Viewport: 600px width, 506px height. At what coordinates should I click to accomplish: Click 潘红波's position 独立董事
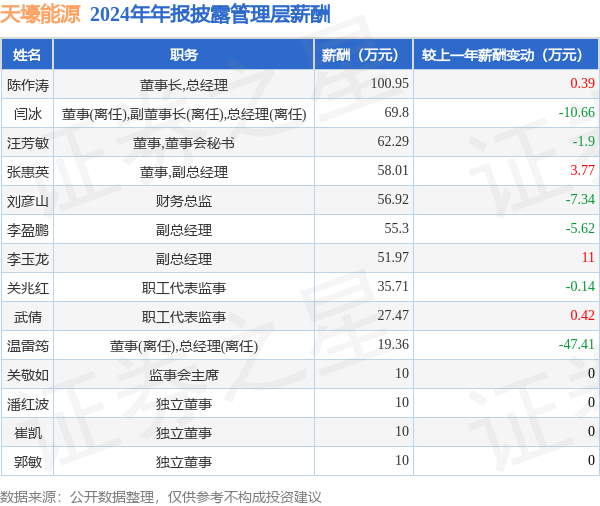[184, 404]
